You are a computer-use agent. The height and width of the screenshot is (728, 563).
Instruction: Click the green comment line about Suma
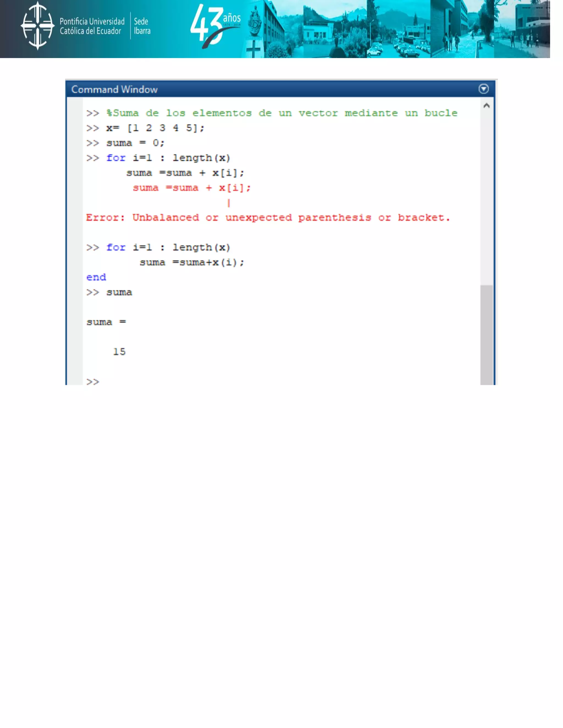coord(282,113)
